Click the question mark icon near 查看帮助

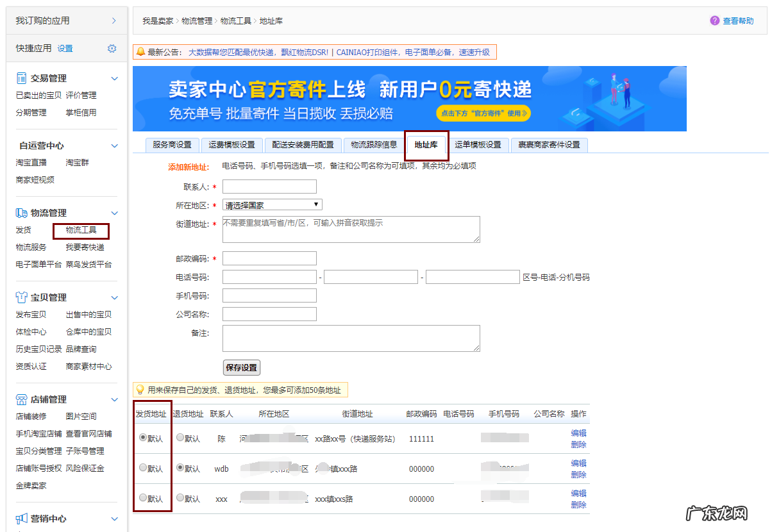(x=714, y=21)
